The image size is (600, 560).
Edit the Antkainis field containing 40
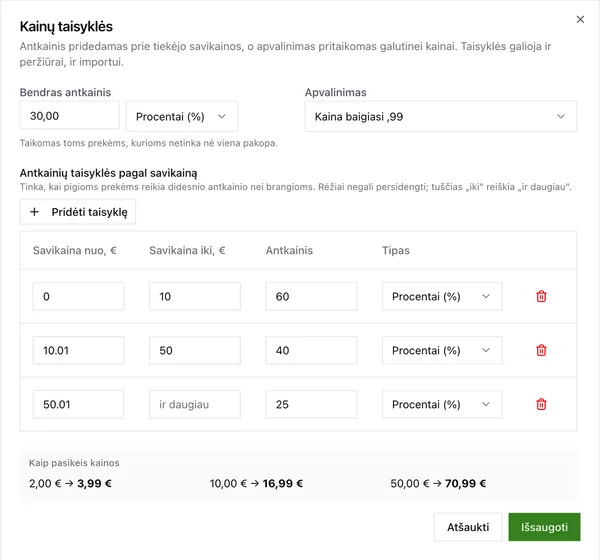pos(311,350)
